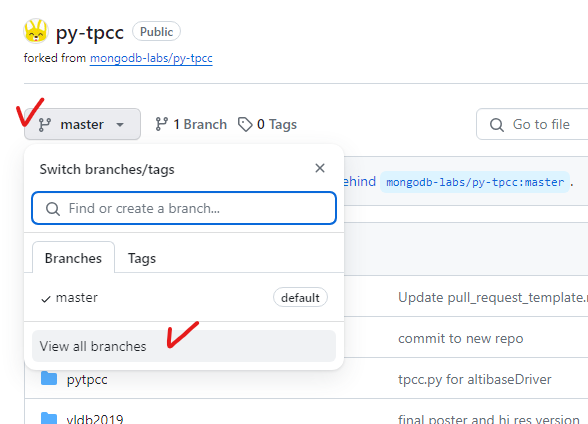
Task: Click the branch icon inside master button
Action: point(45,125)
